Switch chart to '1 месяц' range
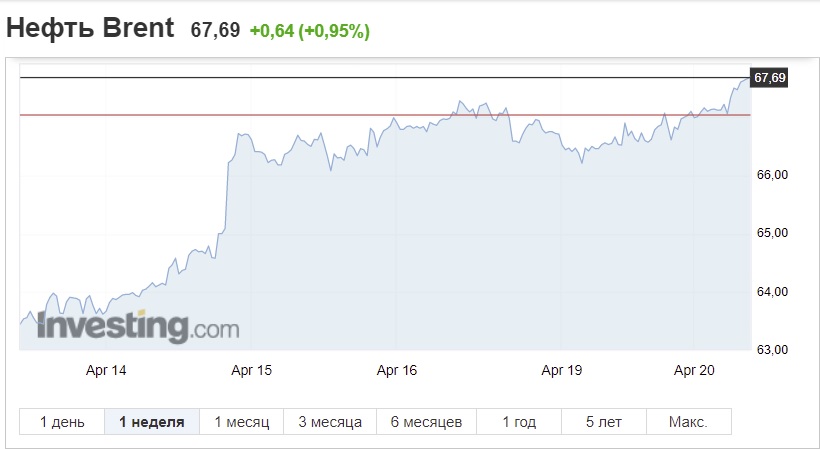 pyautogui.click(x=242, y=422)
